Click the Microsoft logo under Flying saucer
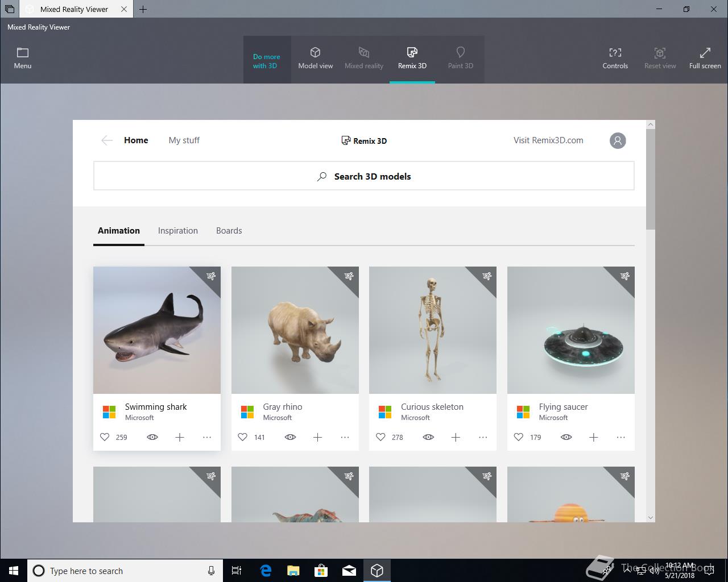 point(523,412)
